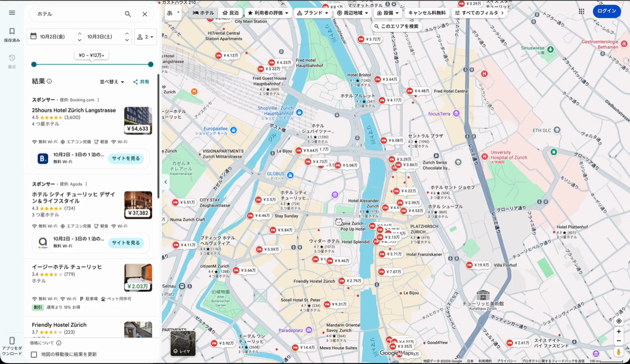Zoom out the map with minus
This screenshot has height=364, width=630.
pos(619,341)
